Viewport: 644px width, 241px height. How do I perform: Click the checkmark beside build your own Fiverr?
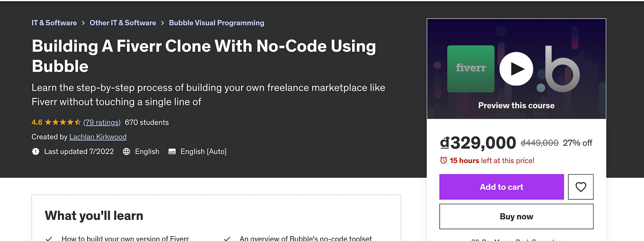(49, 239)
